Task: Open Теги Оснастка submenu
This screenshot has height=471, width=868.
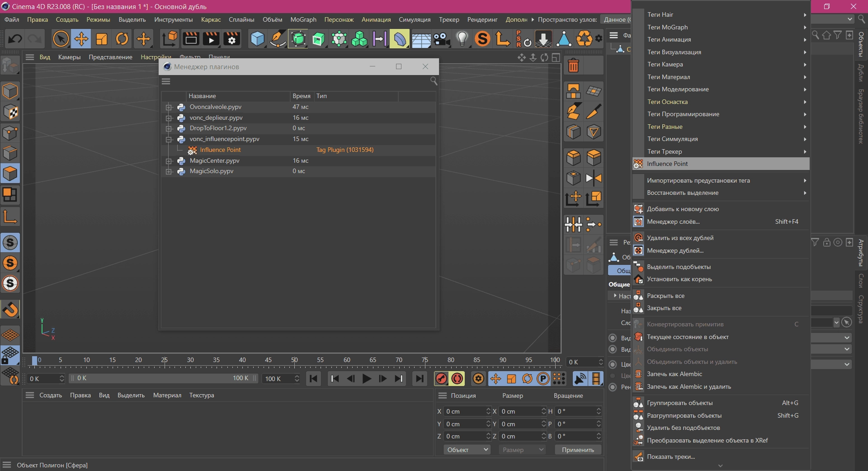Action: coord(721,102)
